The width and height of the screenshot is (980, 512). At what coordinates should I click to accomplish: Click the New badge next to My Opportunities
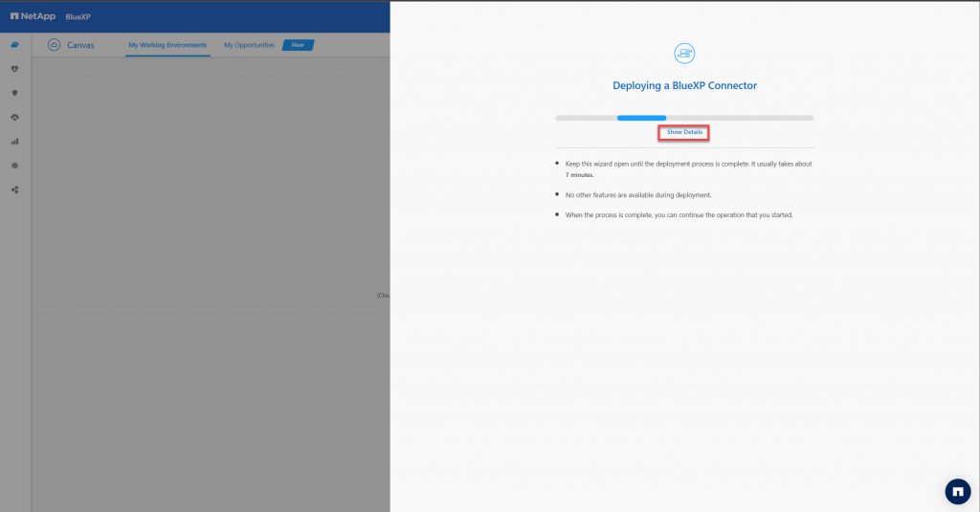[x=299, y=45]
